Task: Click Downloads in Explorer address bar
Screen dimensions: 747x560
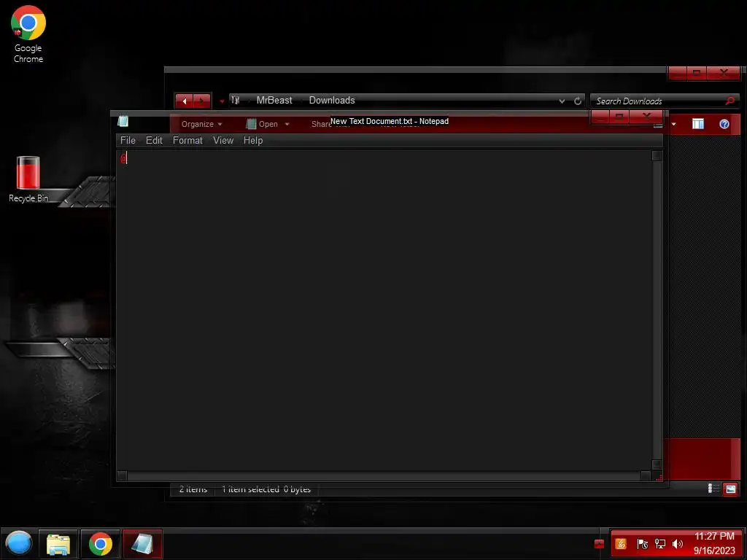Action: (332, 100)
